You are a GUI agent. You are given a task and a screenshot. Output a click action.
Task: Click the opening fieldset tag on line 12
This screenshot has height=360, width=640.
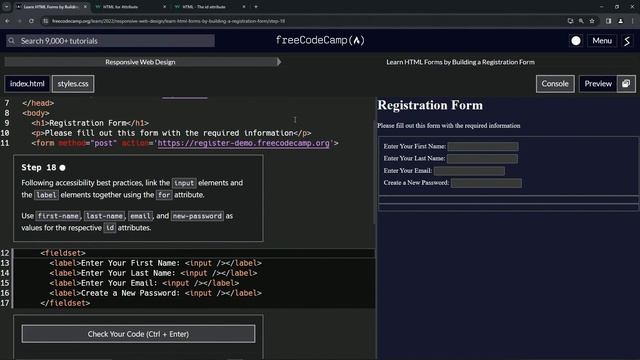tap(63, 253)
